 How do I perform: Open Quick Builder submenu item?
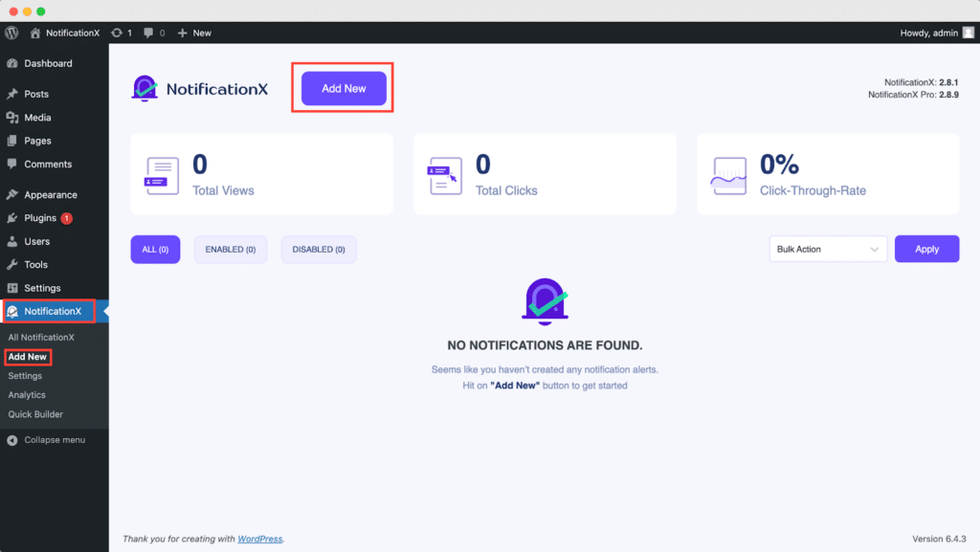[x=35, y=414]
